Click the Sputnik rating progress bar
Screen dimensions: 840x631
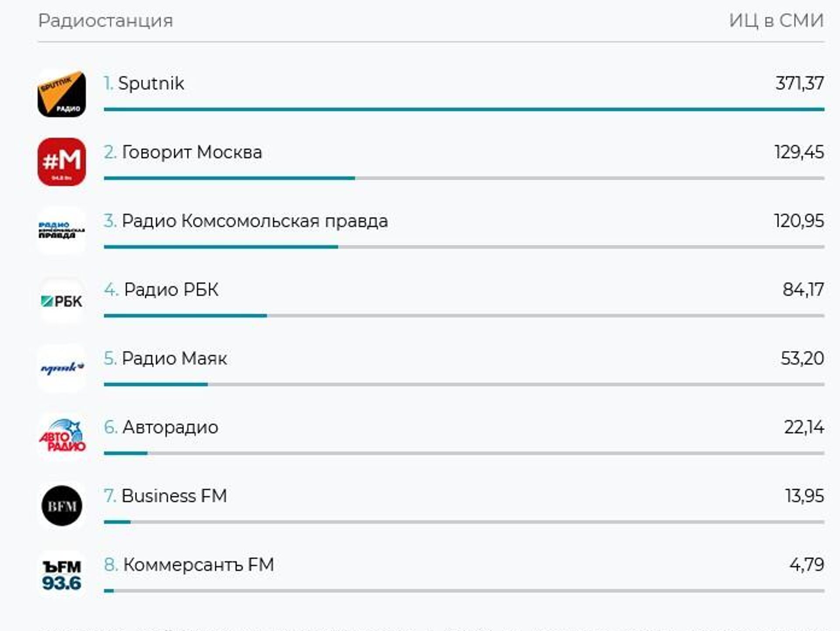point(464,109)
